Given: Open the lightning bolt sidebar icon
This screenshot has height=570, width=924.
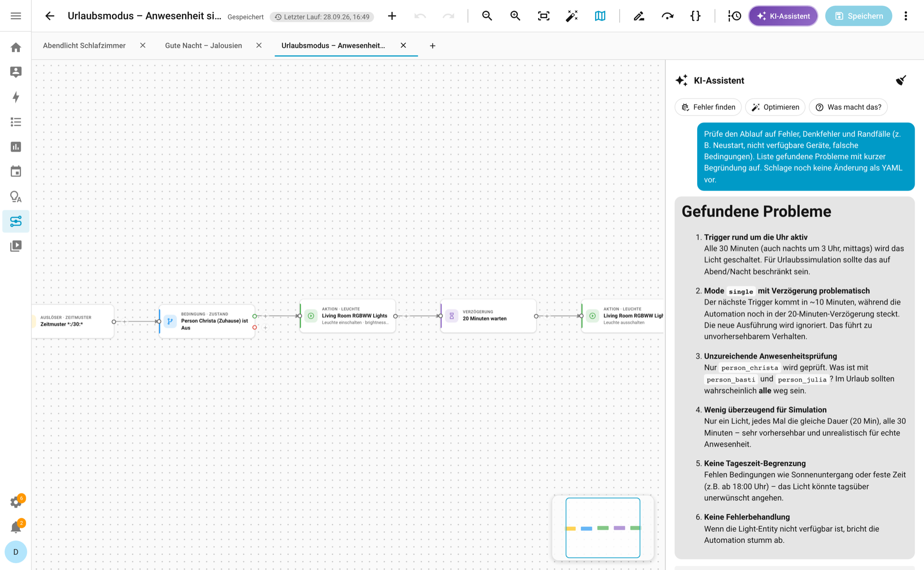Looking at the screenshot, I should (16, 97).
